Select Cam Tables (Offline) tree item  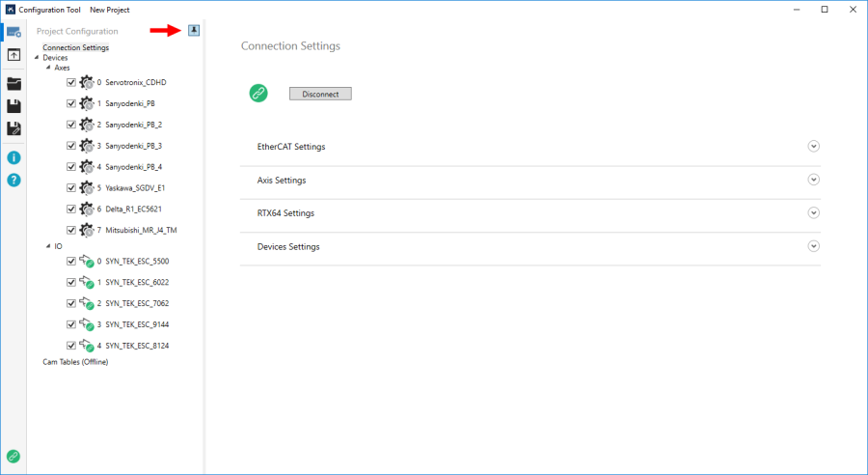(75, 362)
